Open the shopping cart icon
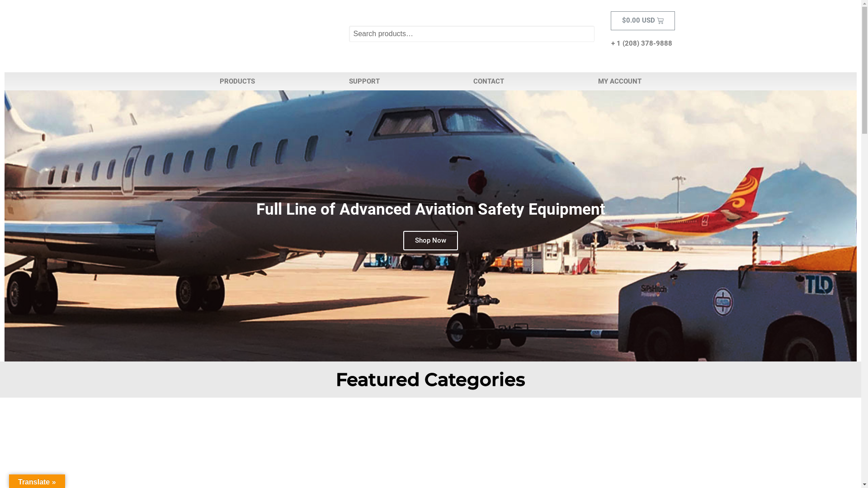This screenshot has width=868, height=488. pos(660,21)
